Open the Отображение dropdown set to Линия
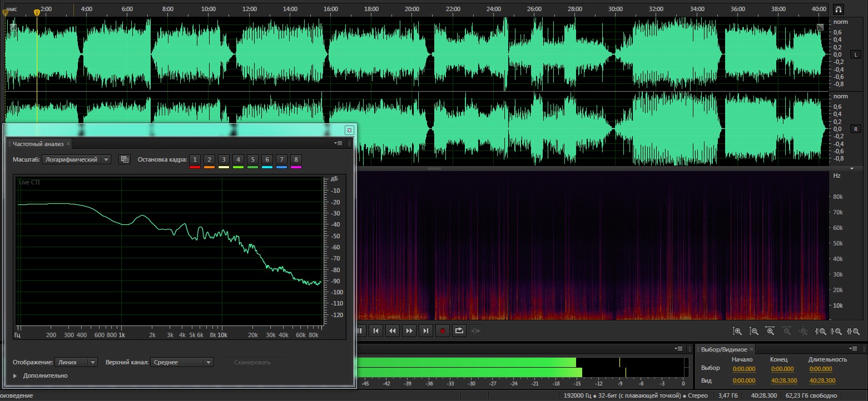Screen dimensions: 868x401 click(76, 362)
